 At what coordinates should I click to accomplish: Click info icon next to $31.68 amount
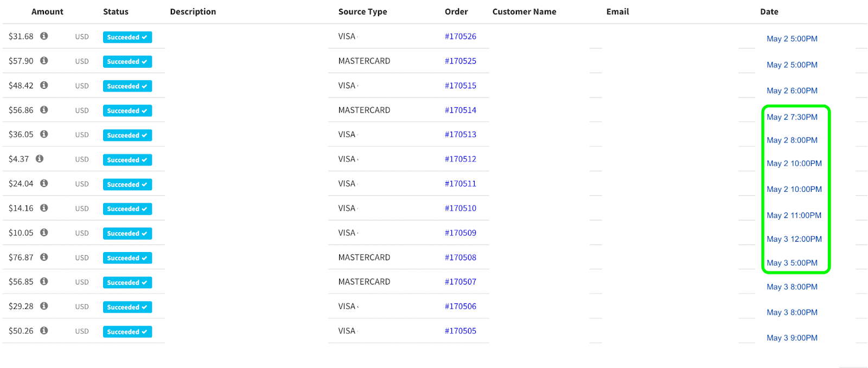coord(44,36)
